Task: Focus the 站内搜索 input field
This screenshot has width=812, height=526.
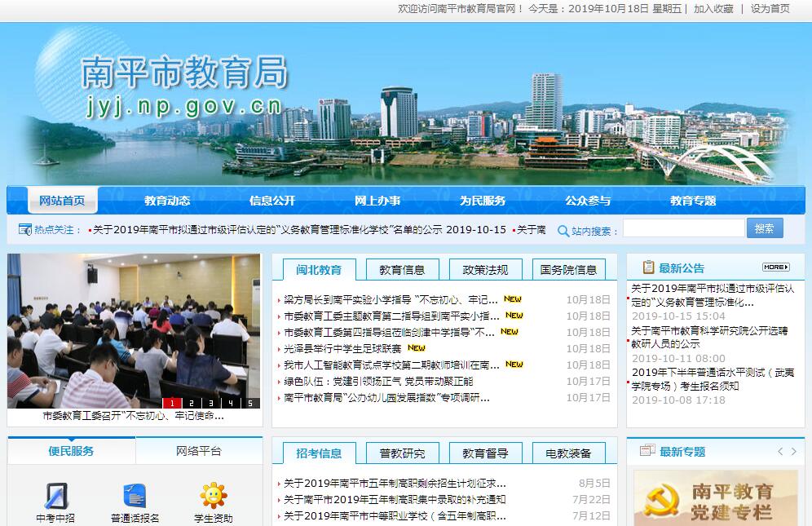Action: pyautogui.click(x=683, y=228)
